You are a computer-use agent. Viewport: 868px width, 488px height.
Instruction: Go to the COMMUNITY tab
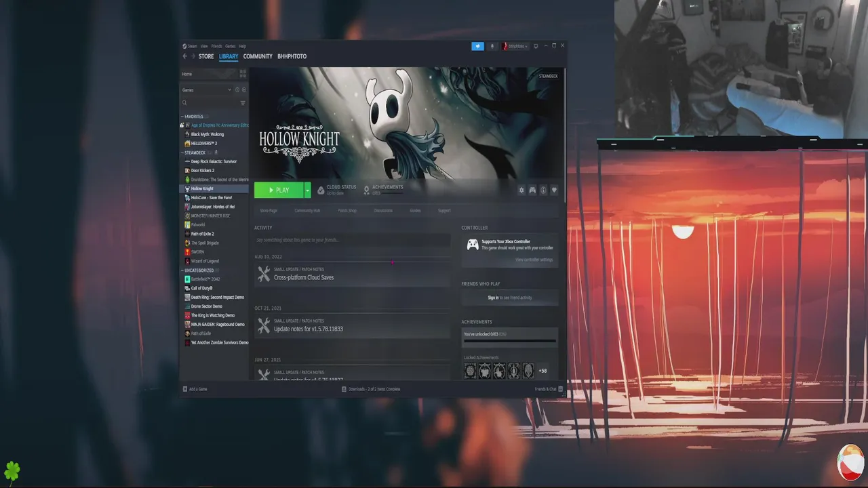pos(258,56)
